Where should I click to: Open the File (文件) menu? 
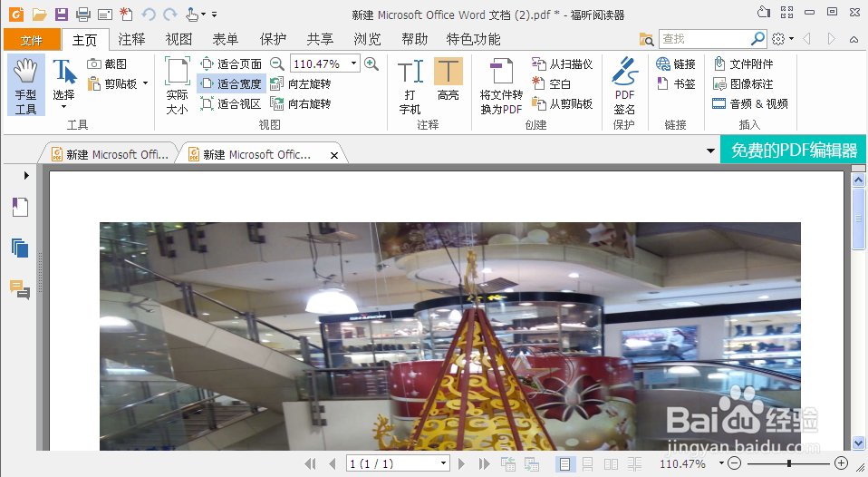point(32,40)
